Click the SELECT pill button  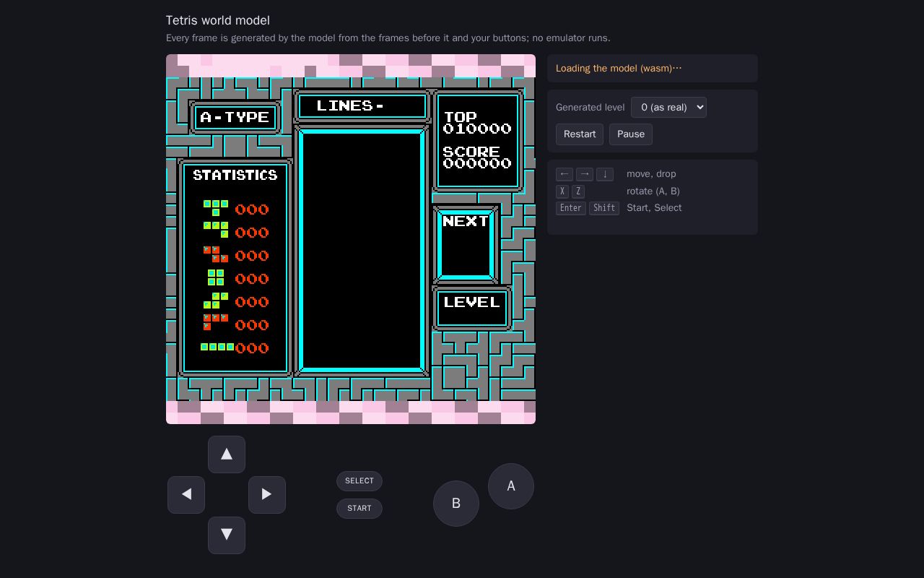coord(359,481)
